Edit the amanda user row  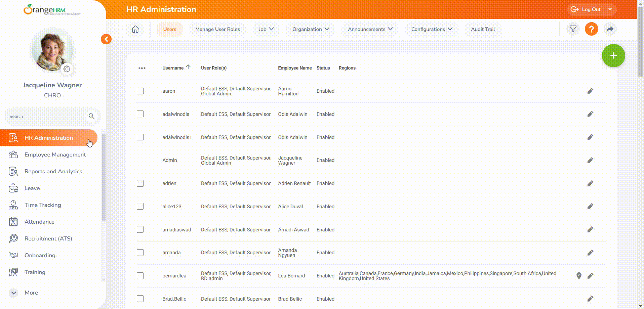pos(590,253)
